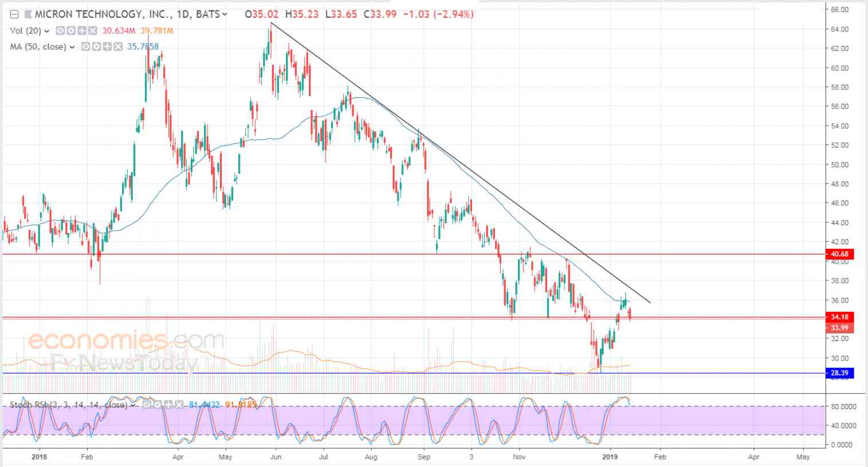Screen dimensions: 868x467
Task: Expand the MA (50, close) dropdown arrow
Action: coord(72,47)
